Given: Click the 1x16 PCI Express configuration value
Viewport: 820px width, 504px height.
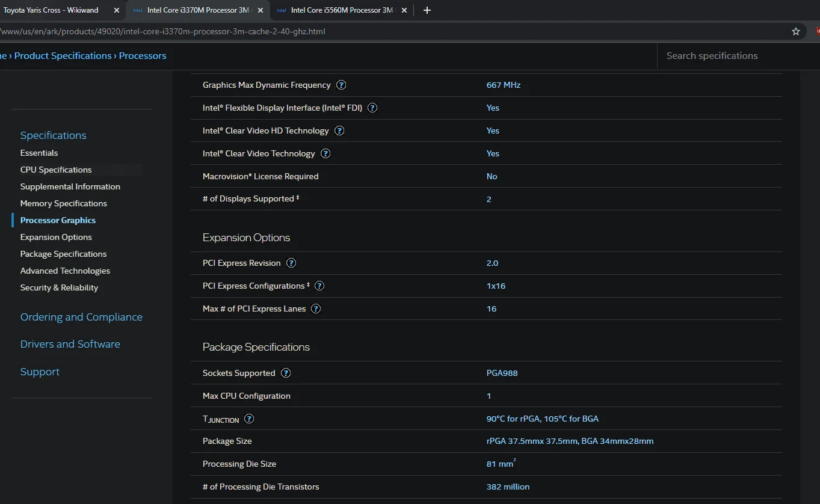Looking at the screenshot, I should point(496,286).
